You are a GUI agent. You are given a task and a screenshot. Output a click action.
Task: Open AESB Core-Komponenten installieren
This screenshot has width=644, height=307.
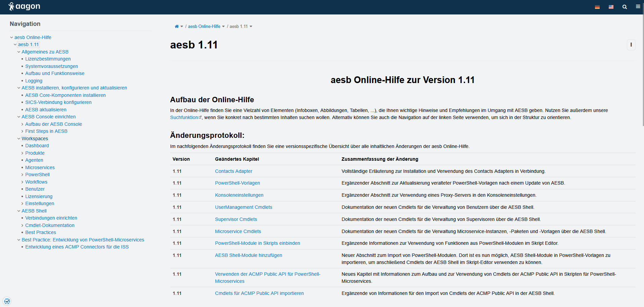click(65, 95)
